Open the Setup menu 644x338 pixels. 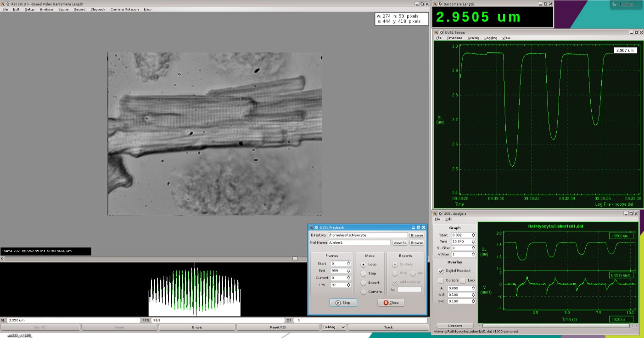[x=30, y=9]
